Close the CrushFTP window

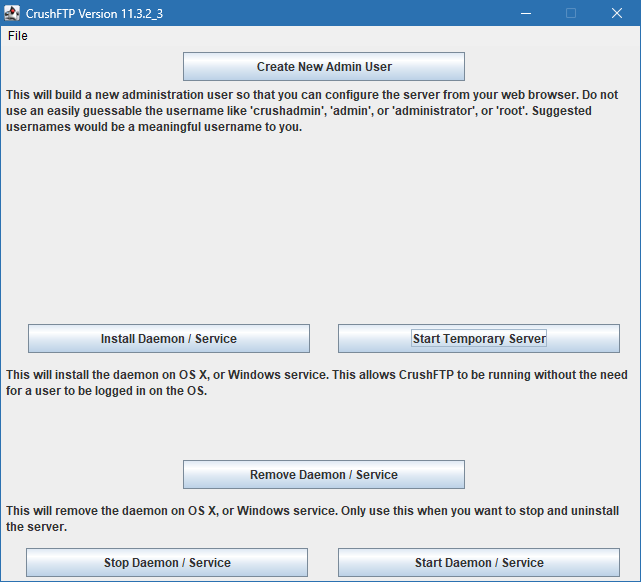click(x=616, y=13)
